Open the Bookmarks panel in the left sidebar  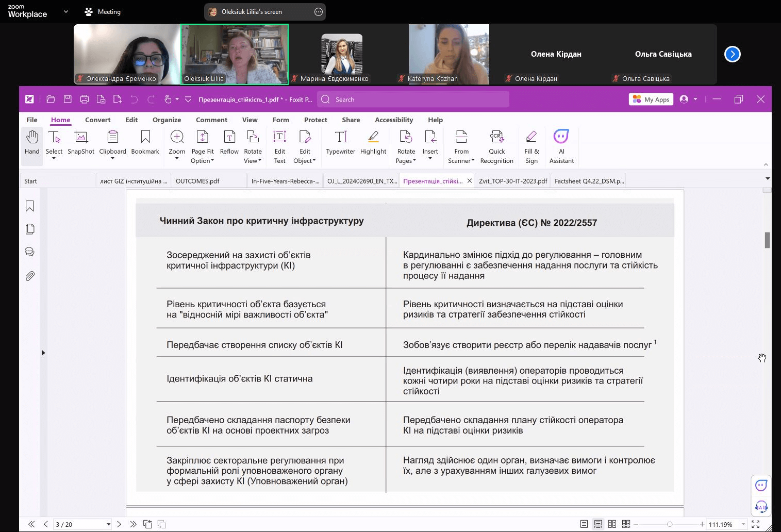point(30,206)
